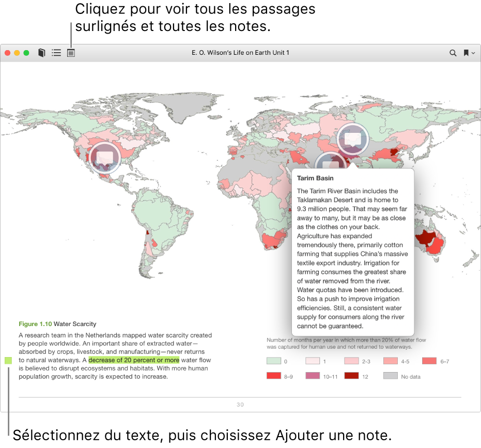
Task: Open the highlights and notes panel
Action: coord(71,53)
